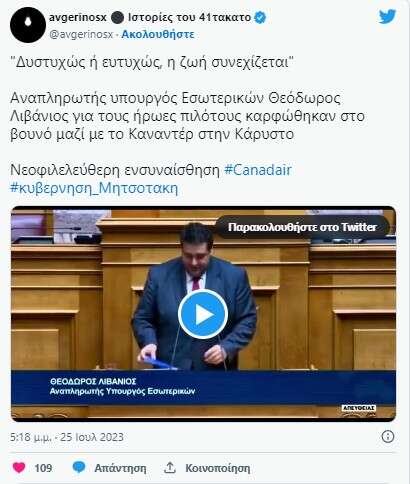Open the #Canadair hashtag
The width and height of the screenshot is (410, 484).
click(258, 170)
